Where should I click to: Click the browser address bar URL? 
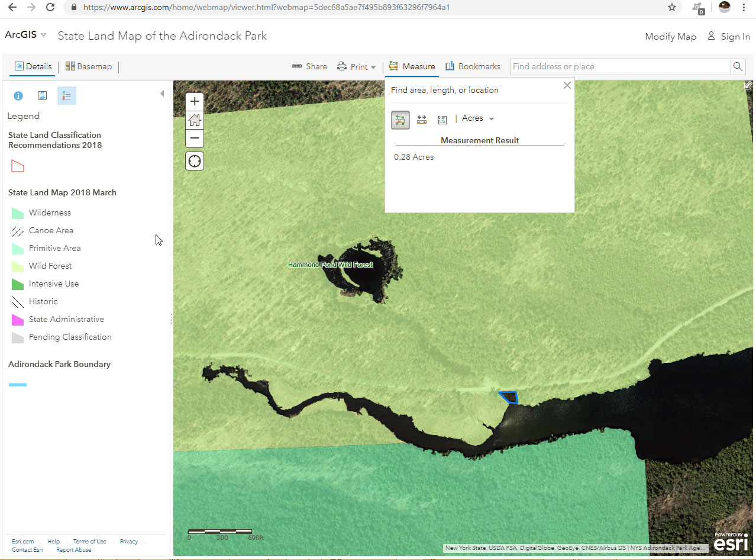[266, 8]
